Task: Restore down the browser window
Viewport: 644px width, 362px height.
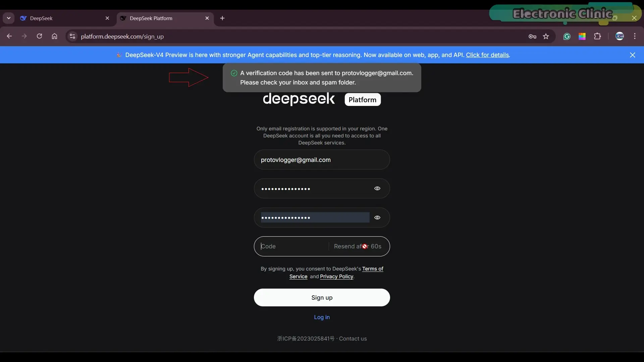Action: [615, 18]
